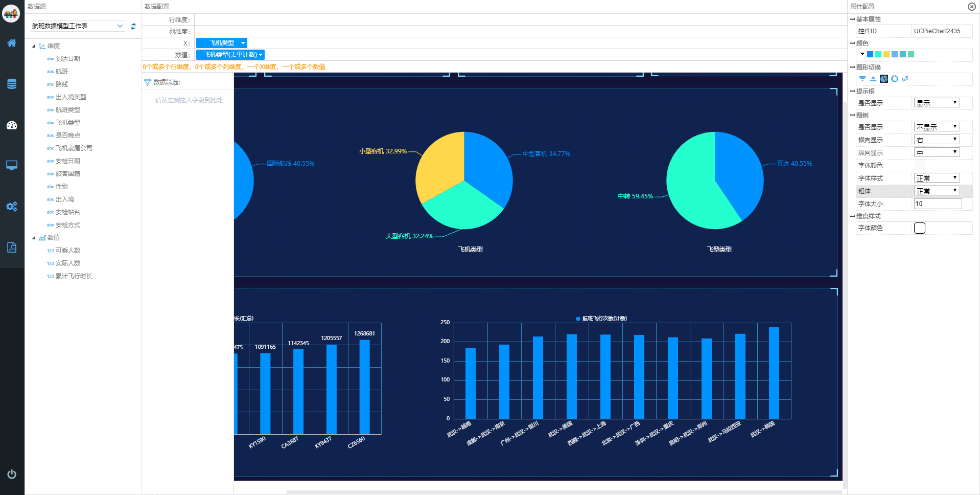Screen dimensions: 980x495
Task: Select the yellow color swatch
Action: pos(886,54)
